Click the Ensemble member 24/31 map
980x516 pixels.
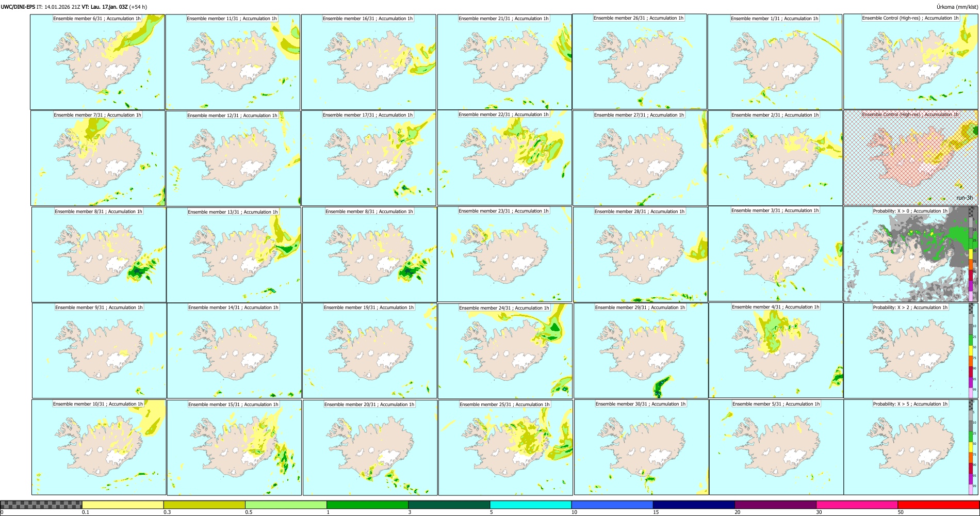click(505, 351)
